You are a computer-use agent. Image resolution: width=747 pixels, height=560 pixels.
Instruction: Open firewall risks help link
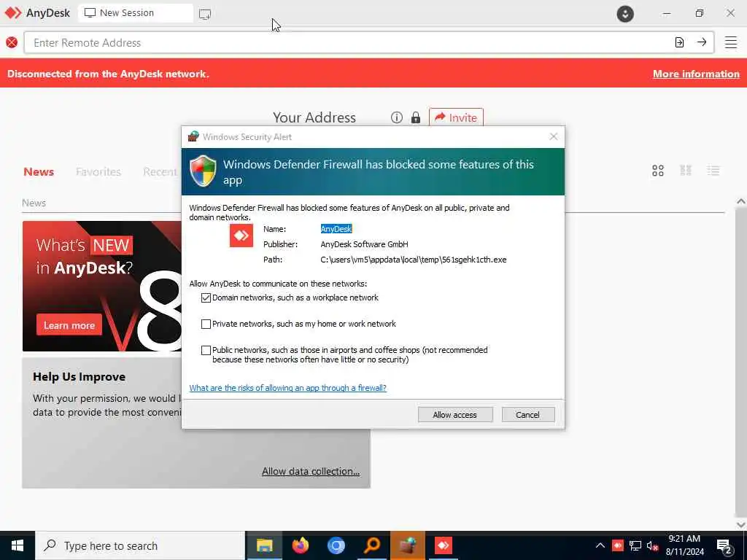coord(287,388)
